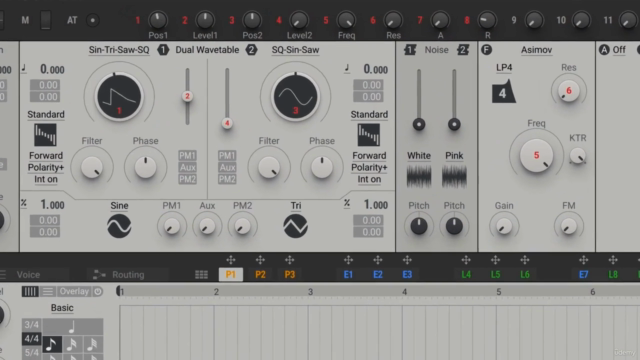Click the left Standard wavetable mode icon

click(x=45, y=135)
